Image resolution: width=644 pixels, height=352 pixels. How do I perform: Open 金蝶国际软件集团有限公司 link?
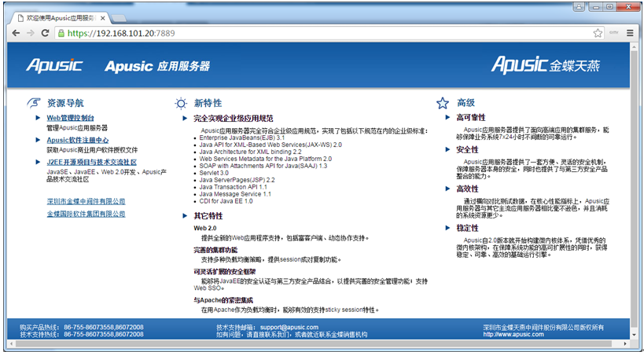pyautogui.click(x=86, y=214)
